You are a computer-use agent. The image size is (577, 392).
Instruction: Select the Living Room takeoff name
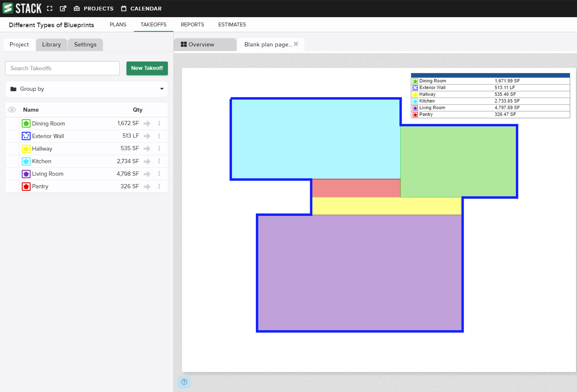pos(48,174)
